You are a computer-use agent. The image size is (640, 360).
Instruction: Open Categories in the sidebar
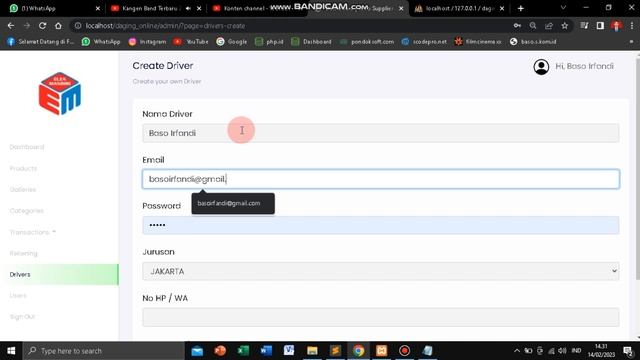click(x=27, y=211)
